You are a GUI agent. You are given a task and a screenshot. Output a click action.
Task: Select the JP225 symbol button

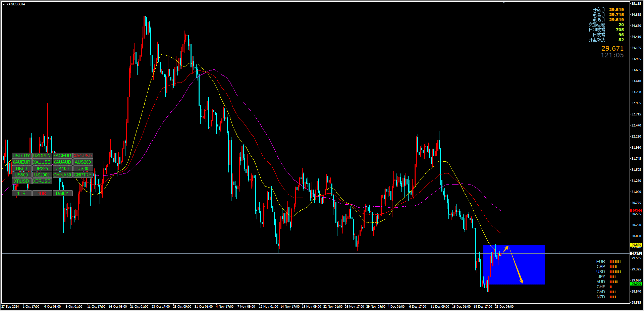[42, 169]
